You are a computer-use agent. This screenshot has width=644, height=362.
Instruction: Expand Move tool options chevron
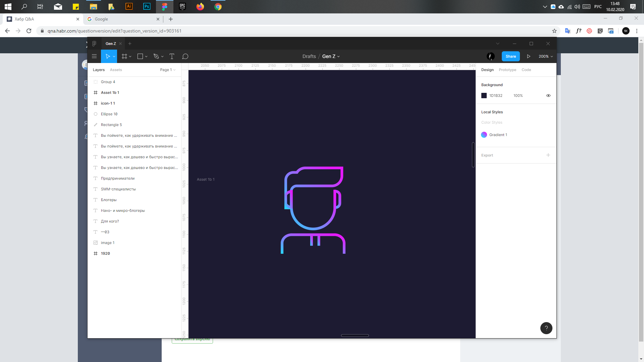click(x=114, y=57)
